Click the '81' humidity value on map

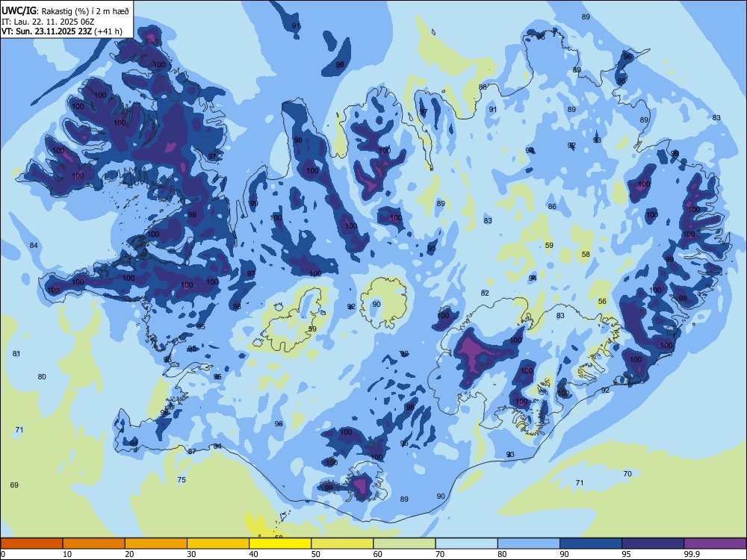[x=16, y=354]
